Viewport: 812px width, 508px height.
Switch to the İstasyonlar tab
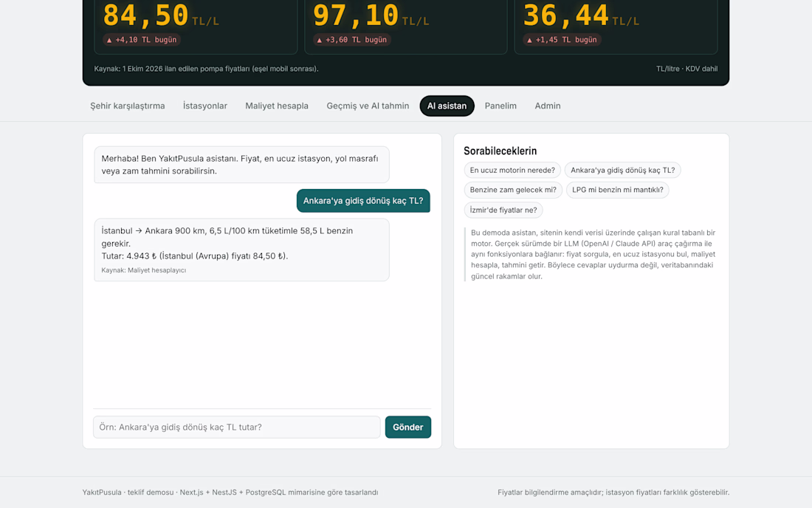205,106
